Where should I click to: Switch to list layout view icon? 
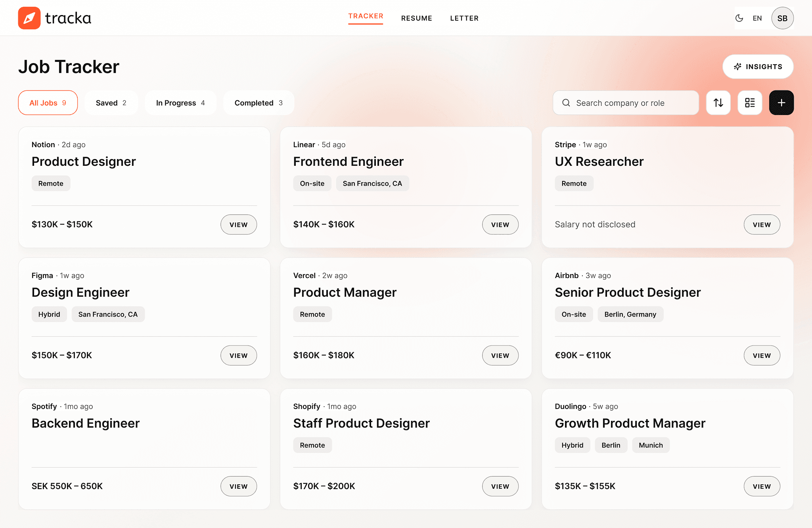tap(750, 103)
